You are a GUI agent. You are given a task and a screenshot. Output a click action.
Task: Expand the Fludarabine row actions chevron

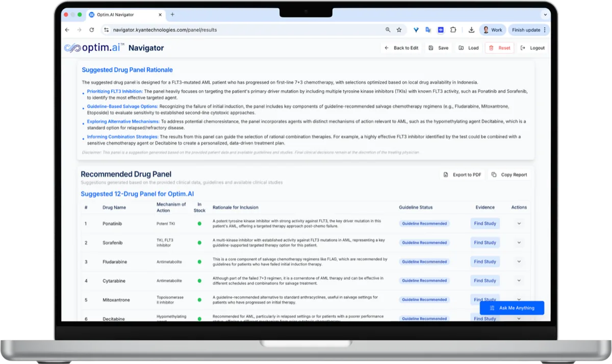[519, 262]
